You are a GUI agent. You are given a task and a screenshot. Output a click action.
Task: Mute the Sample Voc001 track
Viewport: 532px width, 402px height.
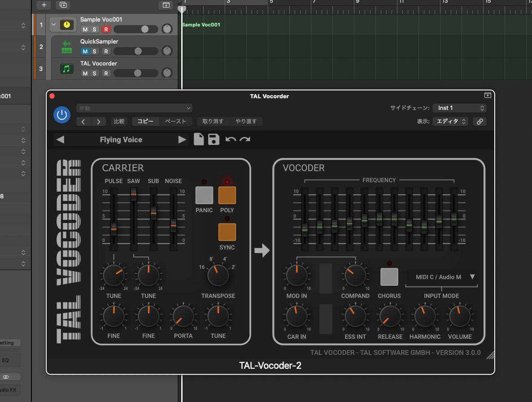[x=85, y=30]
